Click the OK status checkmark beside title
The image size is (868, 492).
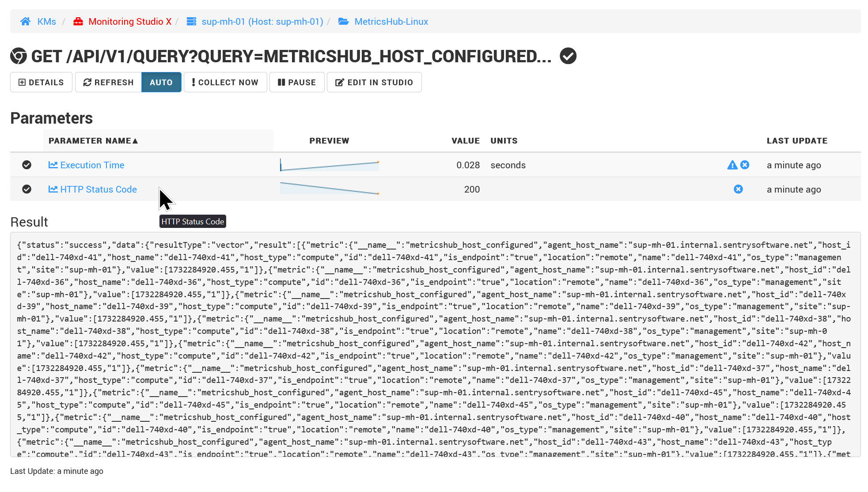[568, 56]
